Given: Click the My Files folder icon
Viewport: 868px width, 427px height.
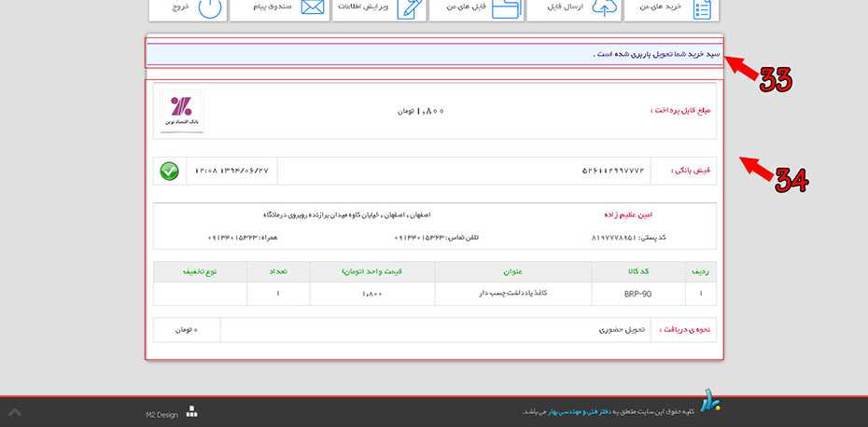Looking at the screenshot, I should pyautogui.click(x=505, y=8).
